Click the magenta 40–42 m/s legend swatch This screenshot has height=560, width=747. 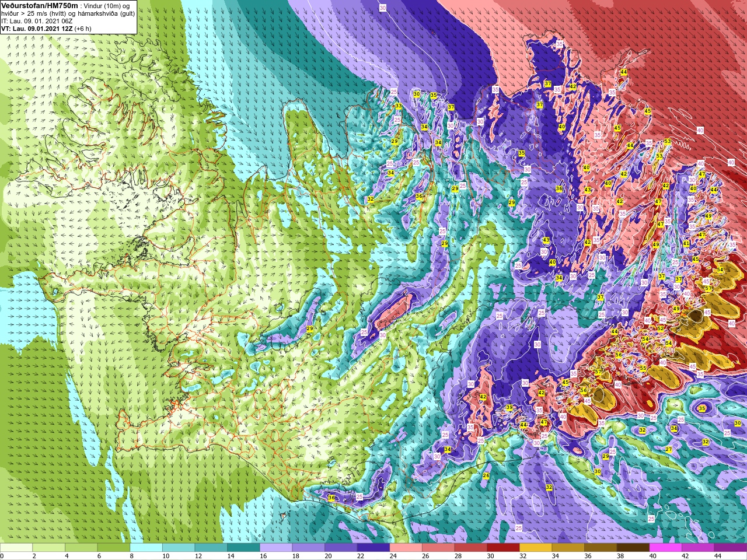(x=666, y=548)
